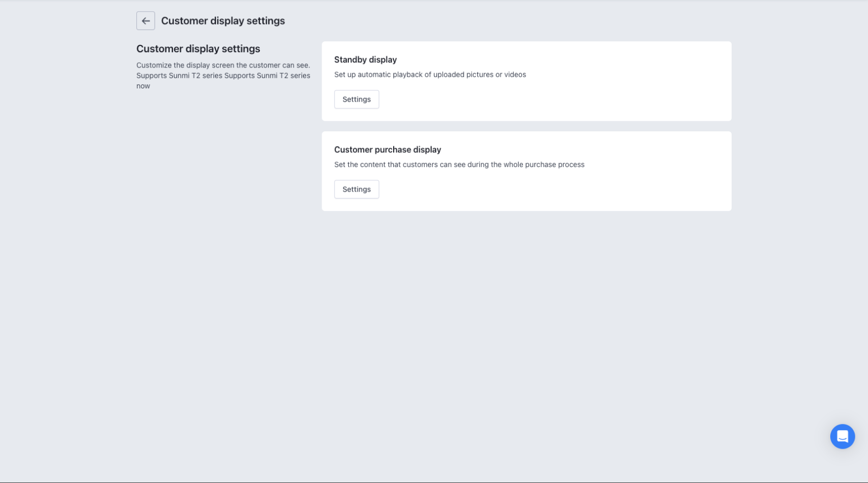Click the 'Set up automatic playback' description

tap(430, 75)
